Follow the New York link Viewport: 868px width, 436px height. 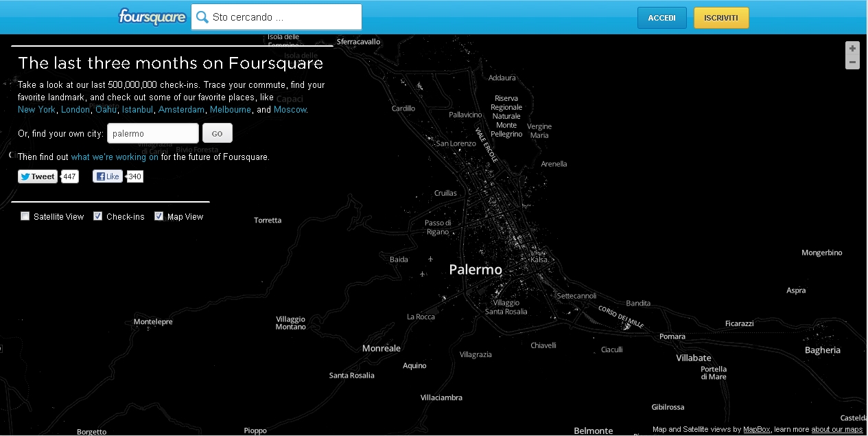coord(36,110)
